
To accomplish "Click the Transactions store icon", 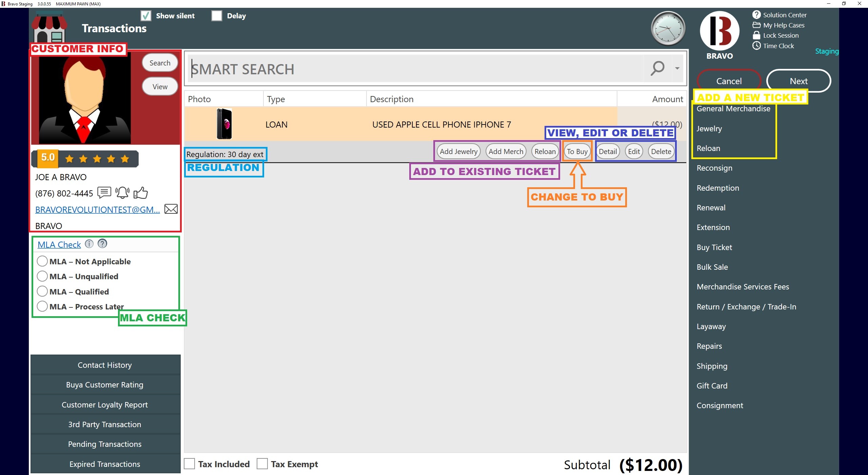I will click(49, 27).
